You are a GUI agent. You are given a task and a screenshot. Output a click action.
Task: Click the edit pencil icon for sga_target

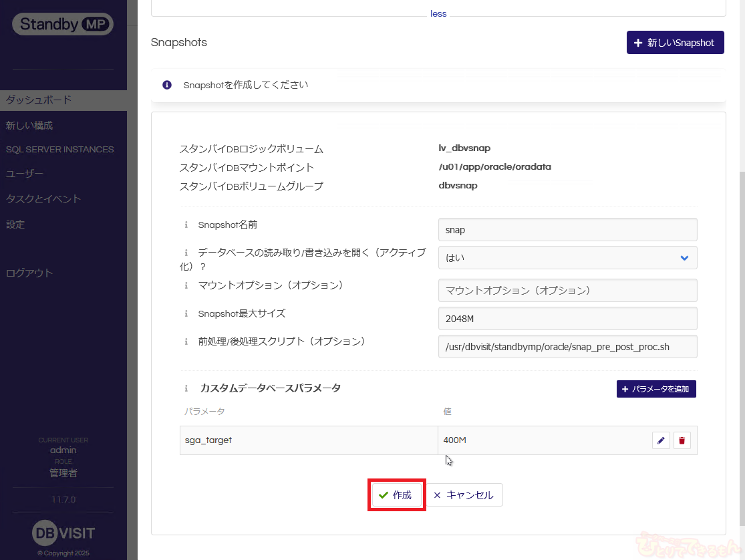point(661,440)
